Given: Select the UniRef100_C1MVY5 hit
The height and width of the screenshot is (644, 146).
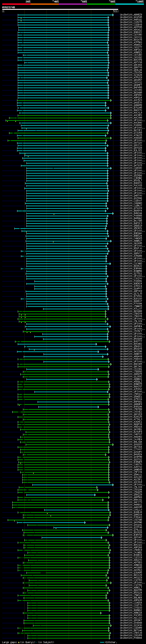Looking at the screenshot, I should click(x=131, y=22).
